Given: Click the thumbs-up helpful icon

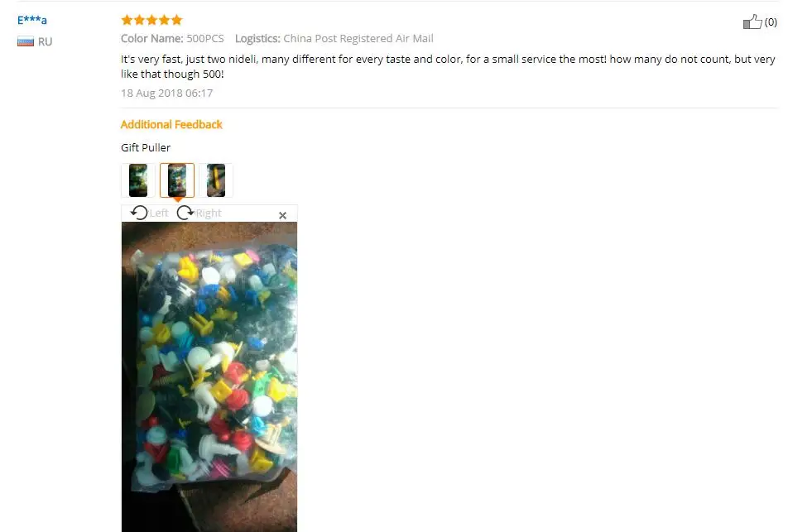Looking at the screenshot, I should [752, 22].
